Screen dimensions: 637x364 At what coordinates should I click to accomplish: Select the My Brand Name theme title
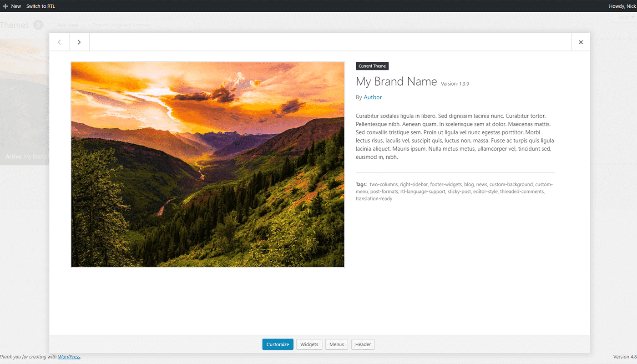click(x=396, y=82)
